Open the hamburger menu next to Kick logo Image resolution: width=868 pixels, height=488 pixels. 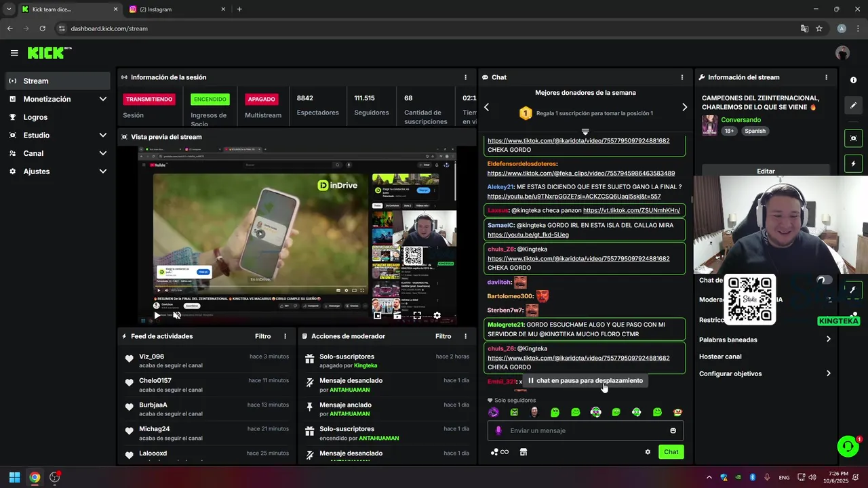point(14,53)
